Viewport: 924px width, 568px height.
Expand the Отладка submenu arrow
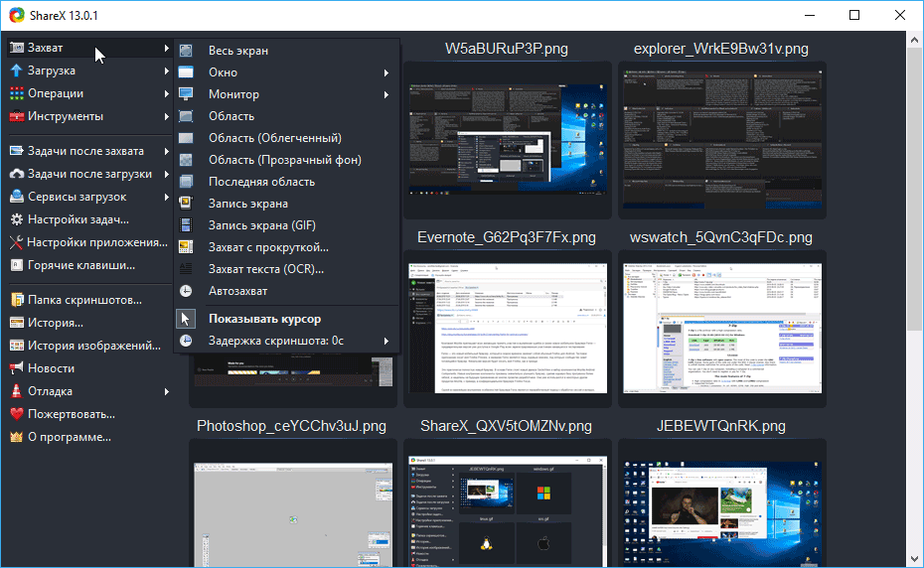point(167,392)
